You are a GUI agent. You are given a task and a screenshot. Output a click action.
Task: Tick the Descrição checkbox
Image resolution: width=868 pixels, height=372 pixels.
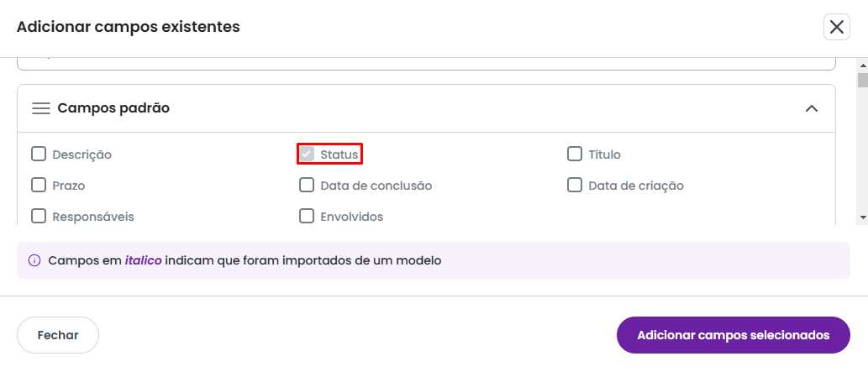click(x=39, y=154)
